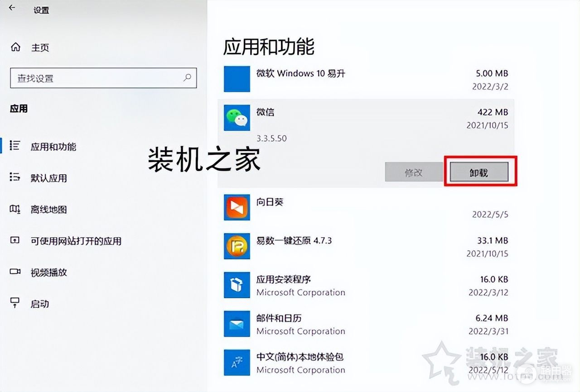This screenshot has width=580, height=392.
Task: Click the 33.1 MB size value
Action: (493, 240)
